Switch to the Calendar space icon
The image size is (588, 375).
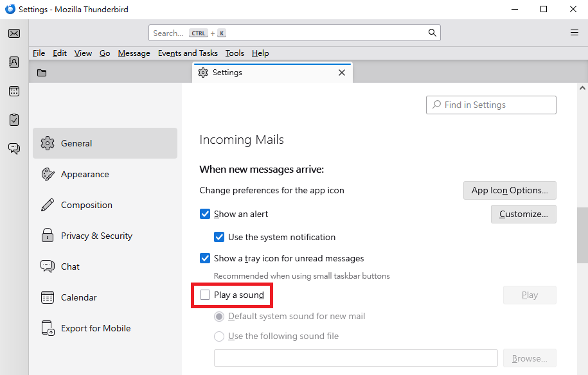[14, 91]
